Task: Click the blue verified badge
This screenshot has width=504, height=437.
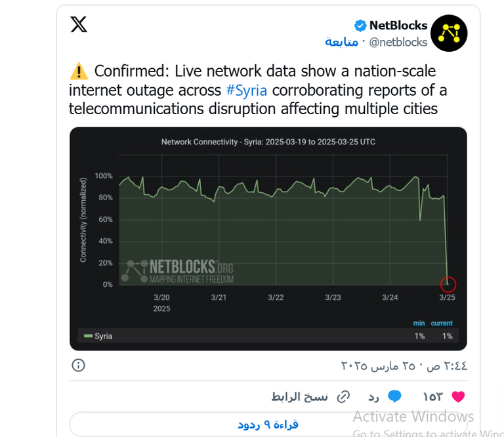Action: pyautogui.click(x=360, y=26)
